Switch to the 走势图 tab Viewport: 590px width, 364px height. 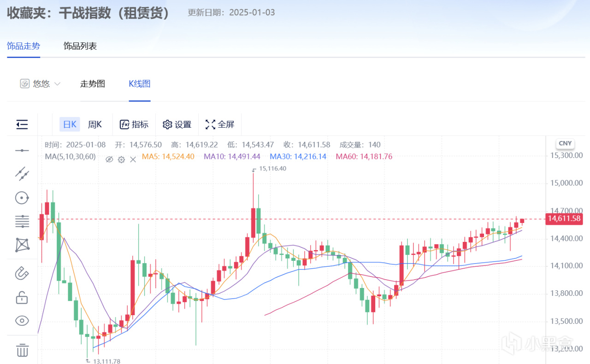pyautogui.click(x=93, y=84)
